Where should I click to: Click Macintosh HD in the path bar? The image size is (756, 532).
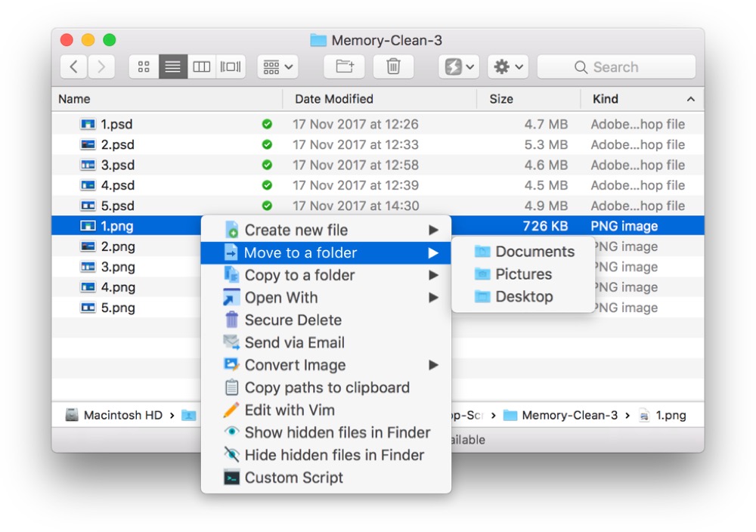[x=122, y=415]
